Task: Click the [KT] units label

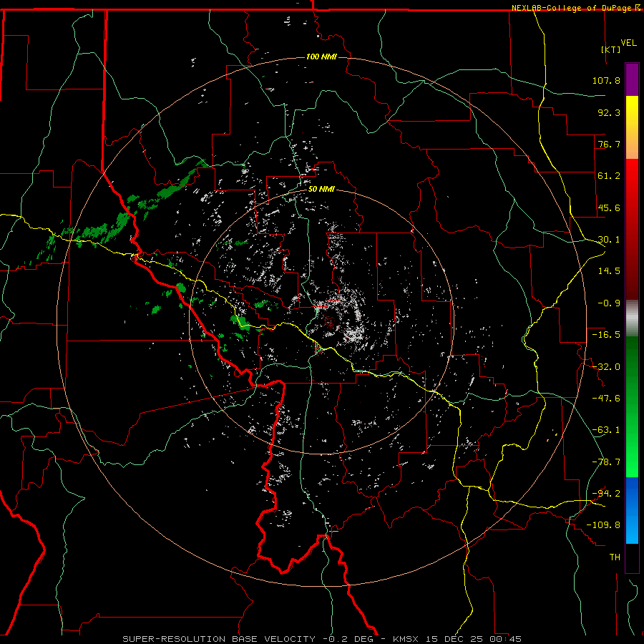Action: click(610, 49)
